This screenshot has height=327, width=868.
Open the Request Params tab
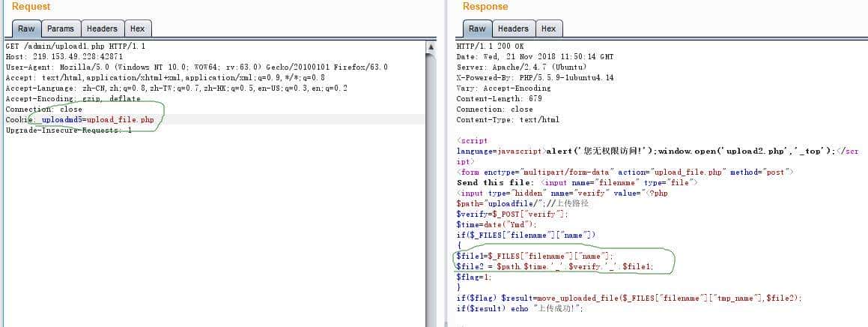point(61,28)
